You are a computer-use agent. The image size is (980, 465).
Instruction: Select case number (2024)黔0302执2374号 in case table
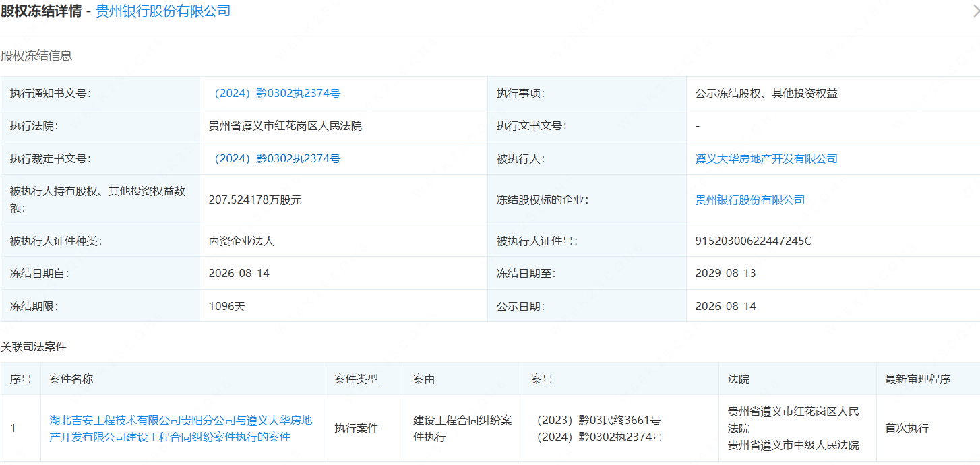(x=596, y=437)
